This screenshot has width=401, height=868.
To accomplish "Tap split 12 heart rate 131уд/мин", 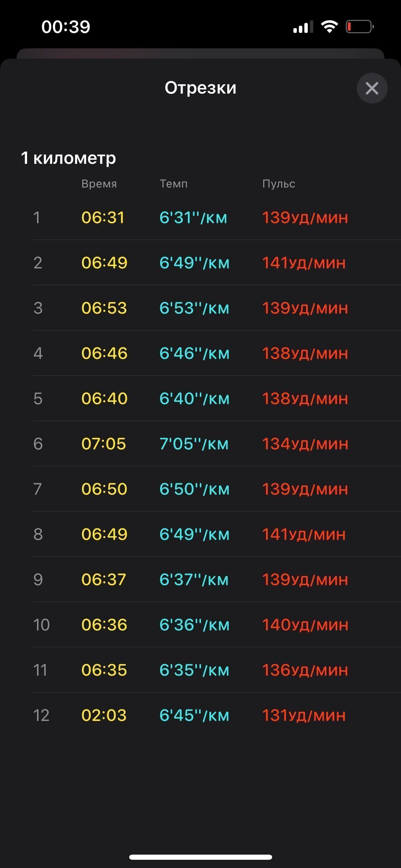I will point(304,715).
